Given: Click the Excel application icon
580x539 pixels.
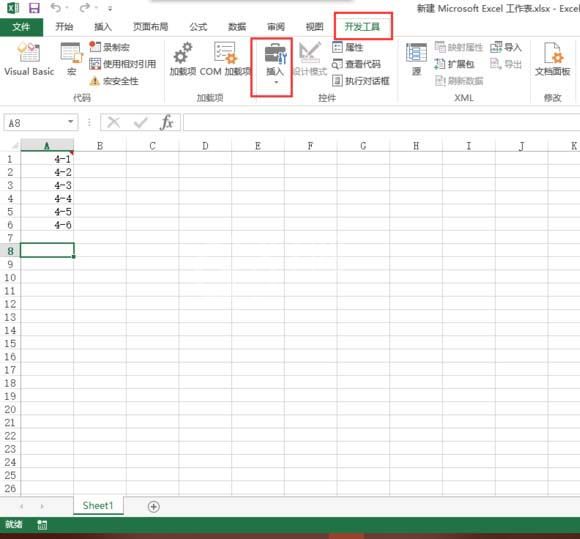Looking at the screenshot, I should [13, 8].
